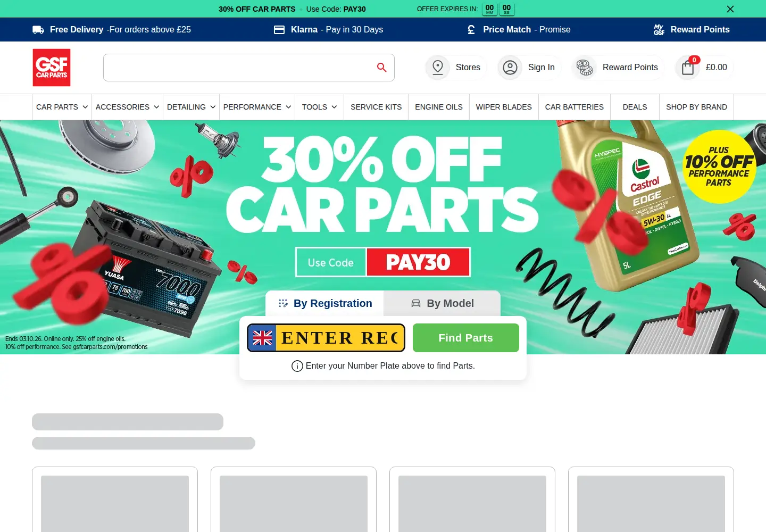Click the Price Match Promise text
This screenshot has height=532, width=766.
click(x=527, y=30)
